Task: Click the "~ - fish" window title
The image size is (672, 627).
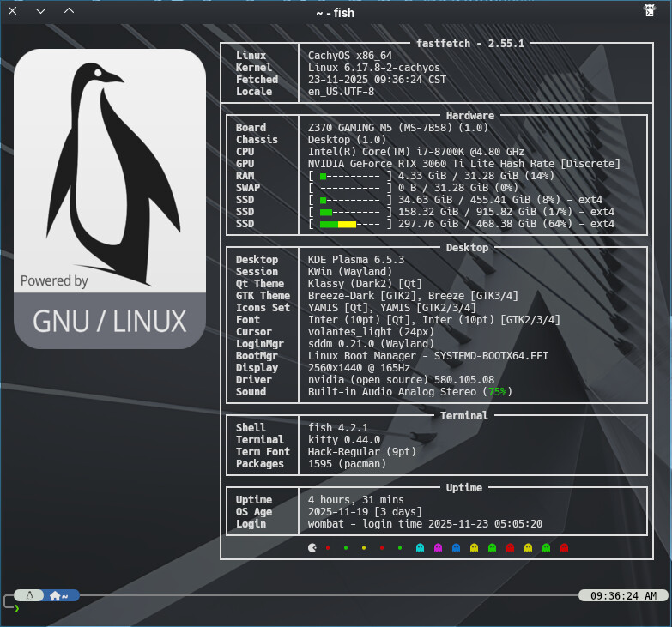Action: pyautogui.click(x=335, y=12)
